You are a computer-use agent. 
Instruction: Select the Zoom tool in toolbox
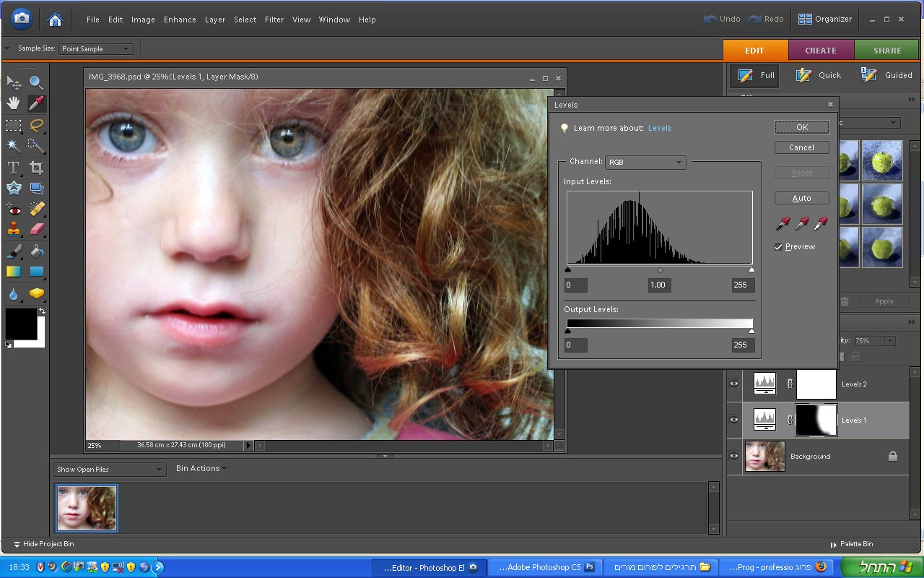click(x=36, y=82)
